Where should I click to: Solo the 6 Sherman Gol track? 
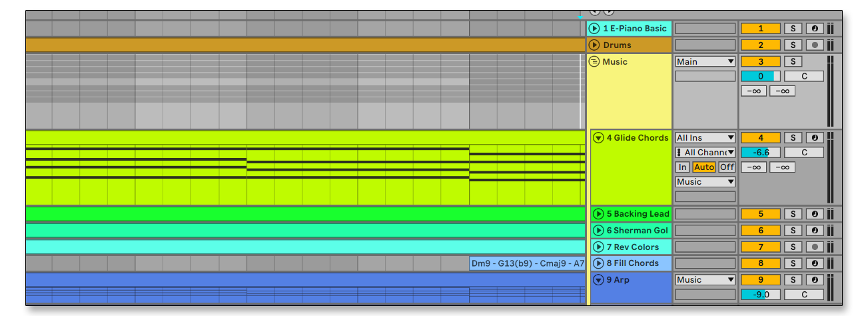pyautogui.click(x=793, y=231)
